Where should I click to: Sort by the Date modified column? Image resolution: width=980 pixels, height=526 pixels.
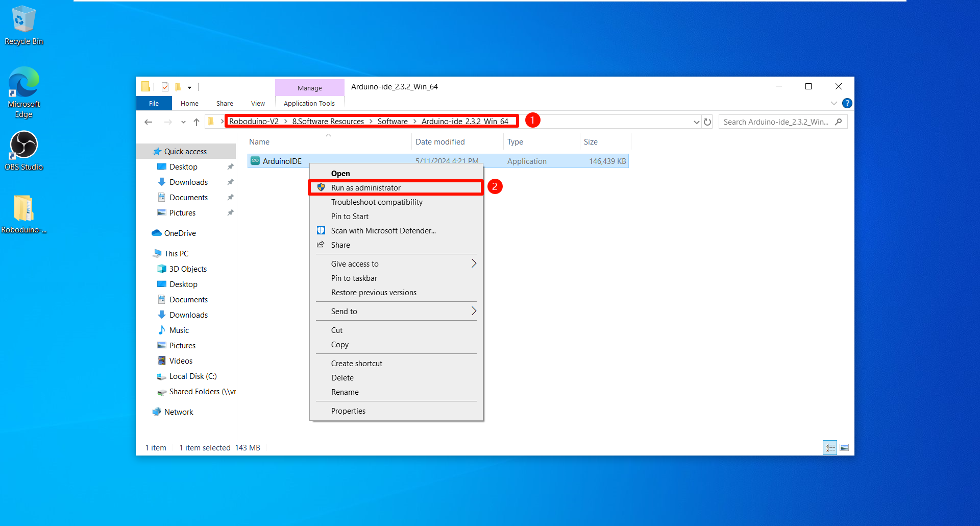(457, 142)
